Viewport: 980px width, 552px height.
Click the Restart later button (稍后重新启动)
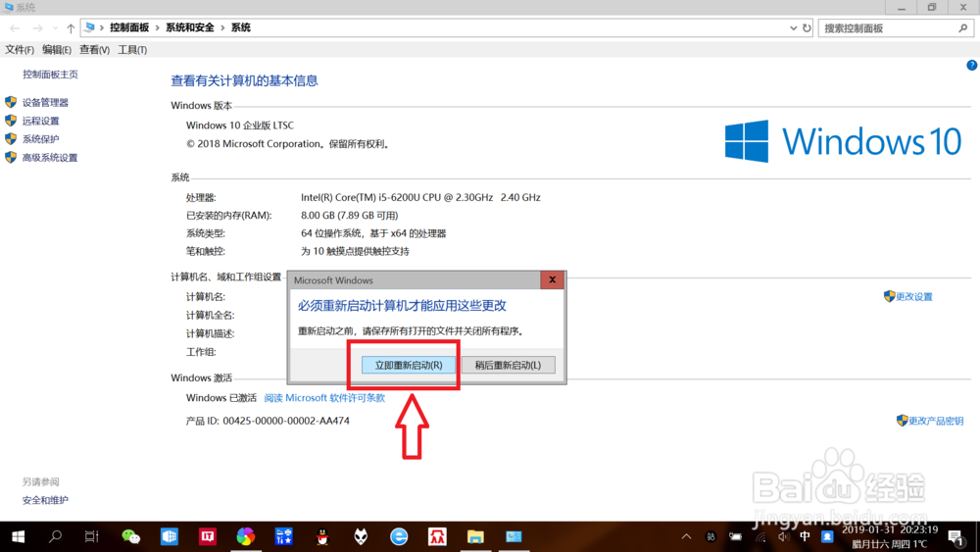pyautogui.click(x=508, y=365)
